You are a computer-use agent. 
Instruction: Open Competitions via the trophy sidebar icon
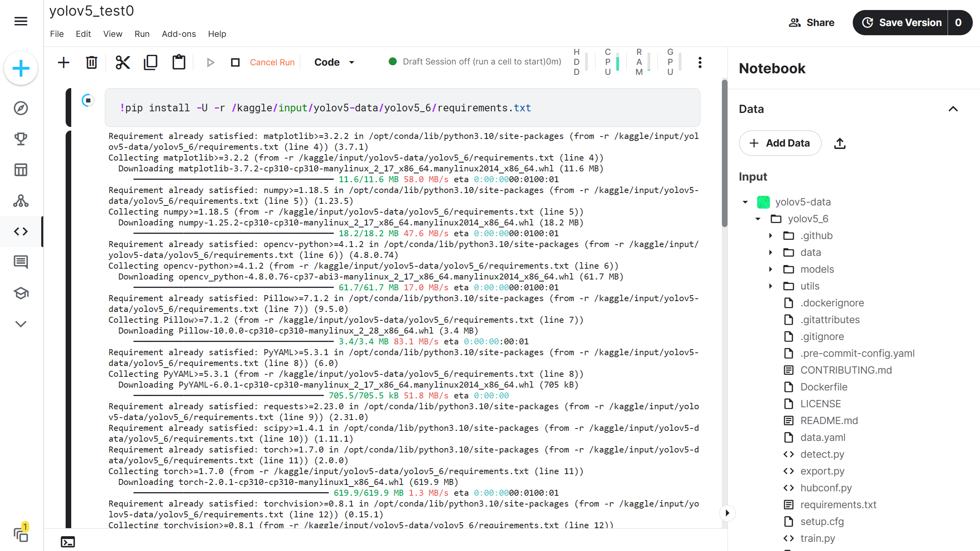pos(20,138)
